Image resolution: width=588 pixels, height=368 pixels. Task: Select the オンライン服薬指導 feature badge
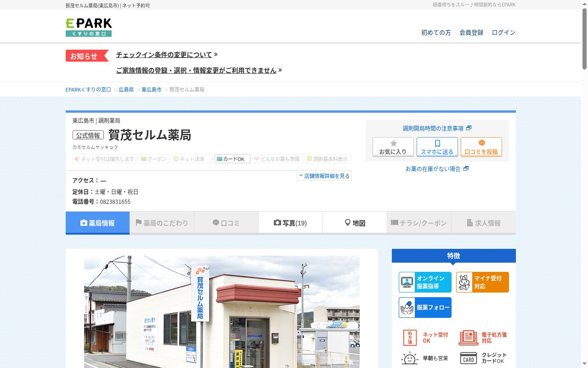pos(425,282)
